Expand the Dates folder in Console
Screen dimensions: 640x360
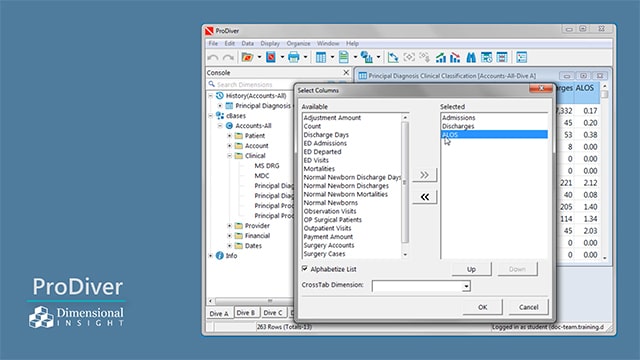pos(229,246)
